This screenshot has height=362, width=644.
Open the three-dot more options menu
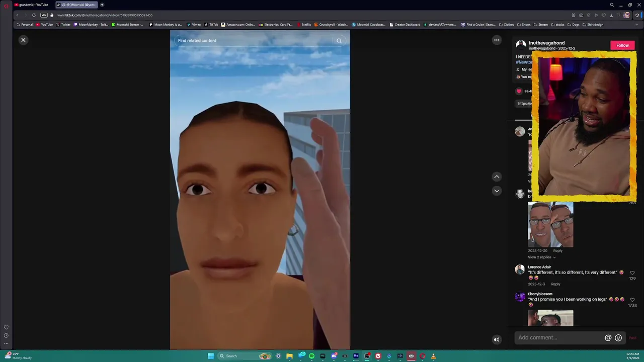[x=497, y=40]
